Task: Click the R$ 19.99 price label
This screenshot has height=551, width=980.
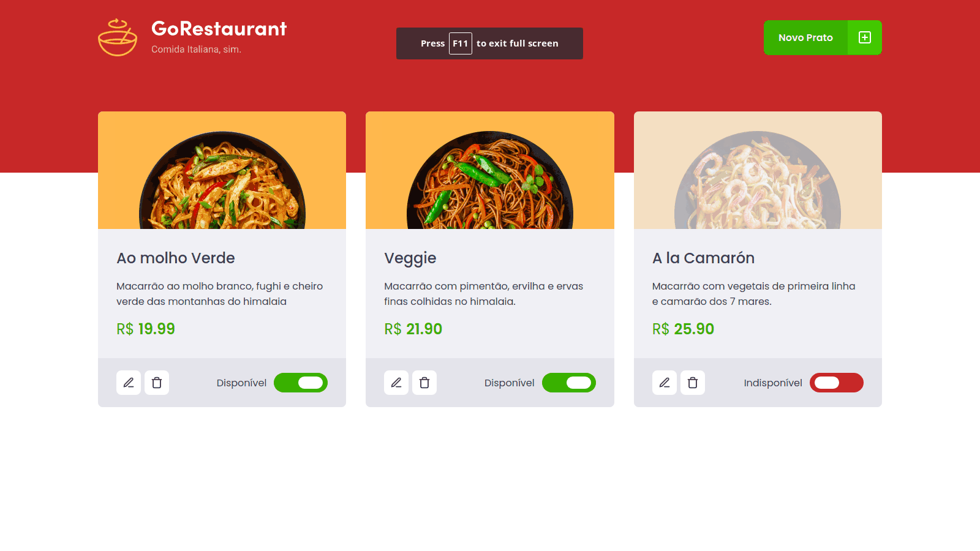Action: point(146,329)
